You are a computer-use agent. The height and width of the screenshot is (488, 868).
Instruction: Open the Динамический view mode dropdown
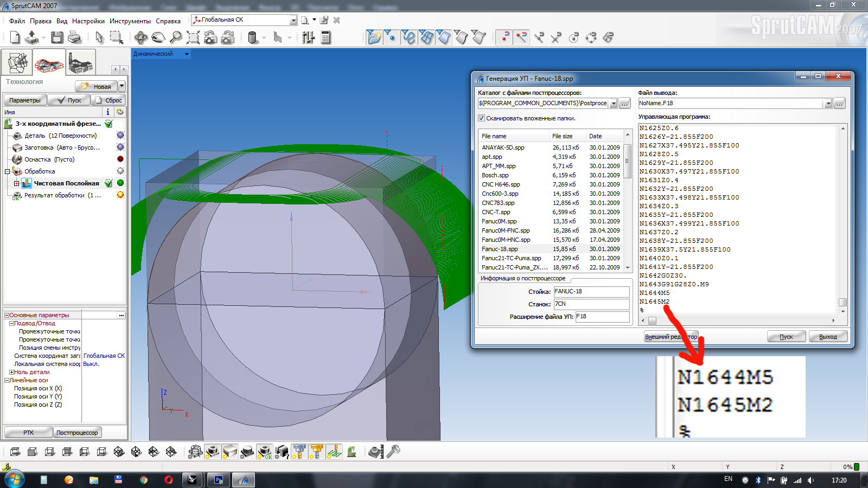pyautogui.click(x=187, y=54)
